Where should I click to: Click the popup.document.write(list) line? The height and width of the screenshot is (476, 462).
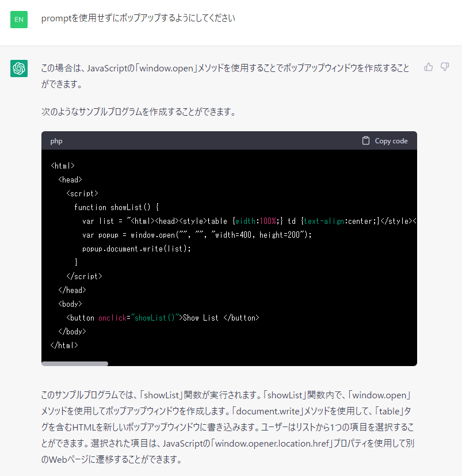(136, 249)
